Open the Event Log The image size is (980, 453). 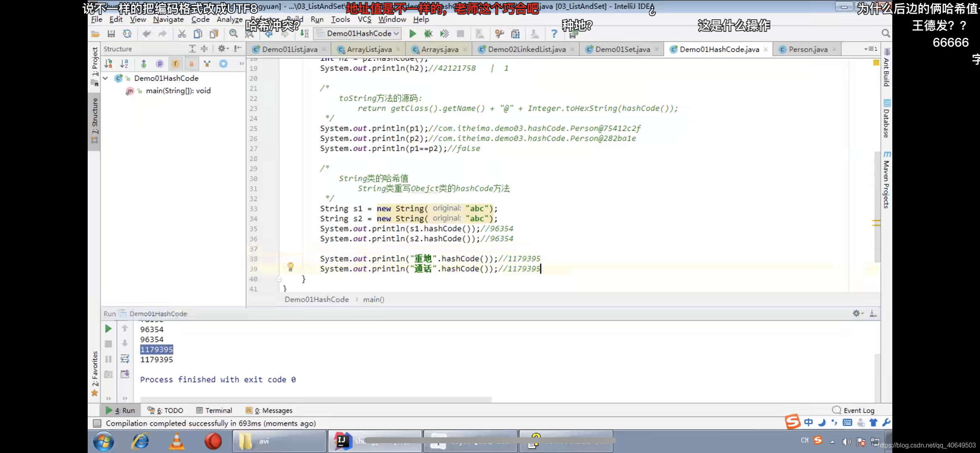[x=853, y=410]
